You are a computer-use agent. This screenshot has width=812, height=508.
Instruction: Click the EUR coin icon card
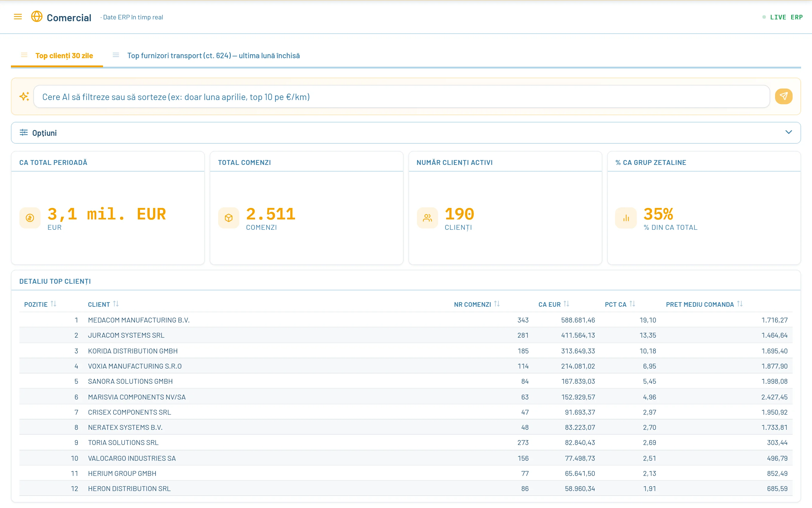click(x=30, y=218)
